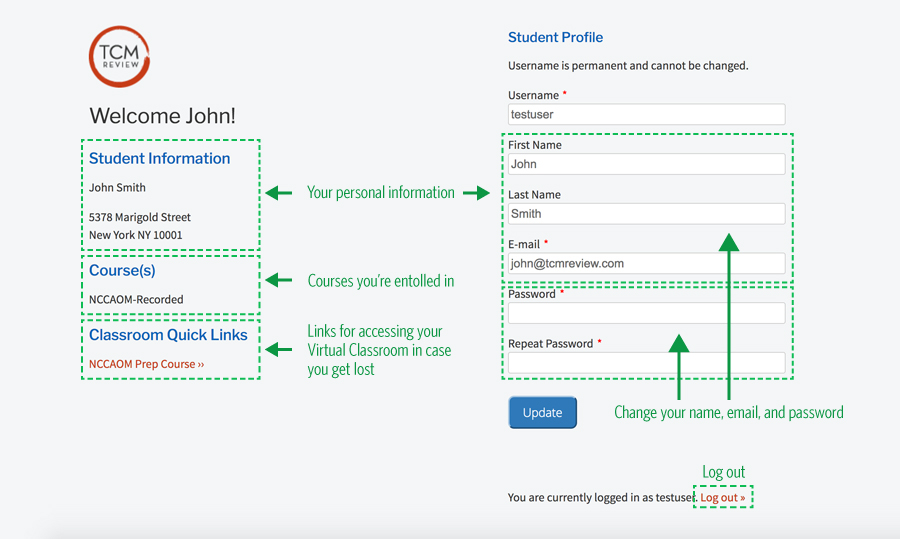
Task: Open the NCCAOM Prep Course link
Action: 146,364
